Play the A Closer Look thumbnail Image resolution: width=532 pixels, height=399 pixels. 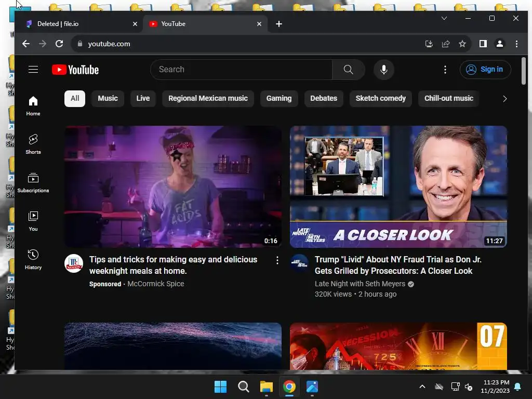pos(398,187)
